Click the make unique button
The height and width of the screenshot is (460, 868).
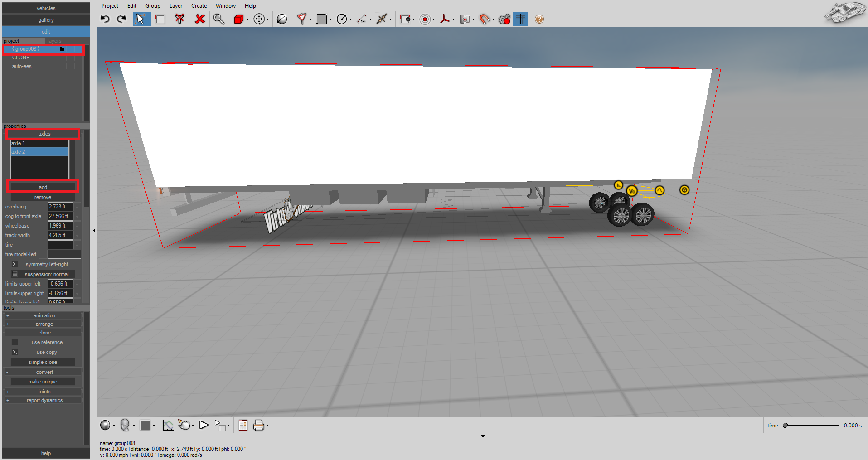[x=43, y=382]
